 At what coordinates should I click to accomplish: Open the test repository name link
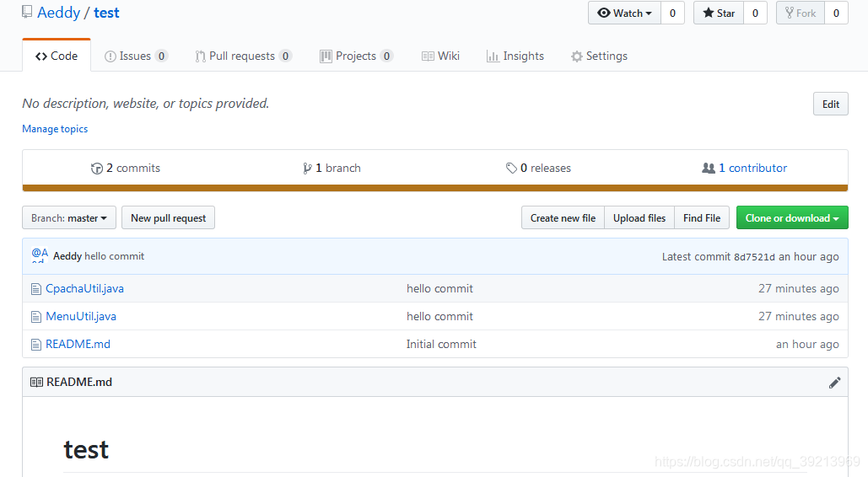pos(106,13)
